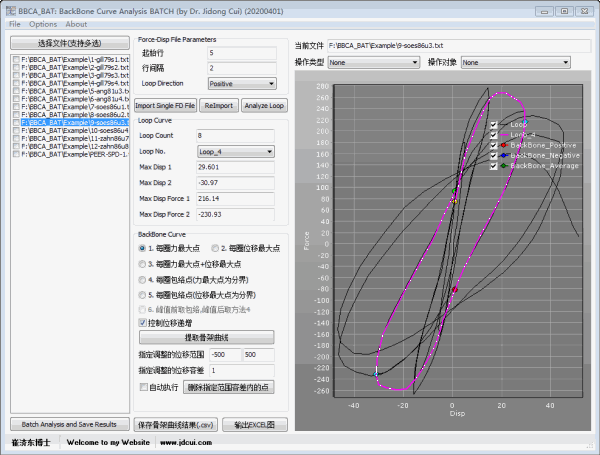Click the 起始行 input field with value 5
Viewport: 600px width, 455px height.
(242, 53)
